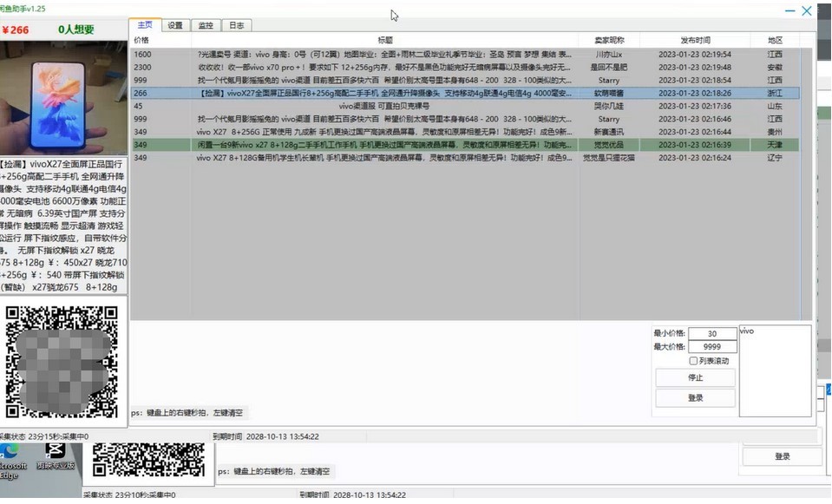
Task: Click the QR code in the left panel
Action: pos(62,362)
